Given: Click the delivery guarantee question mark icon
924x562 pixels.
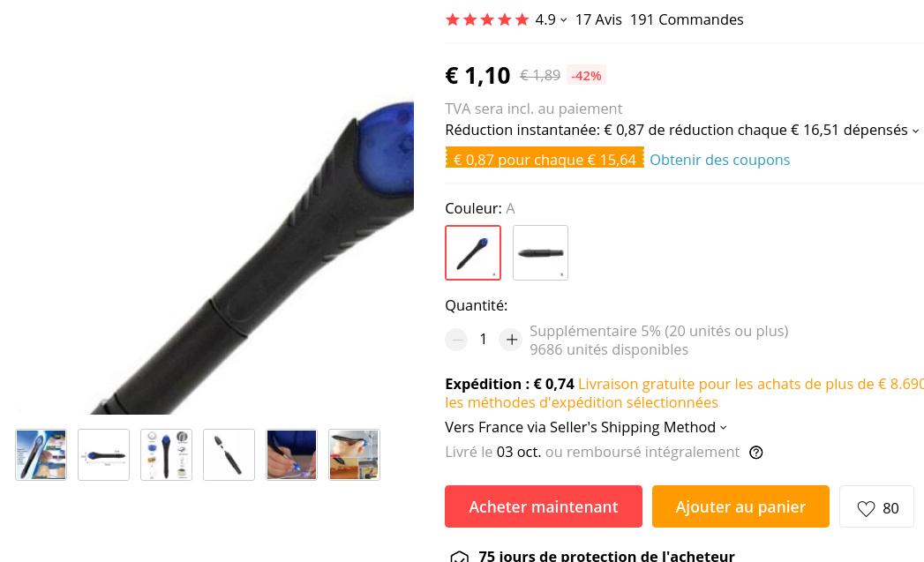Looking at the screenshot, I should [756, 453].
